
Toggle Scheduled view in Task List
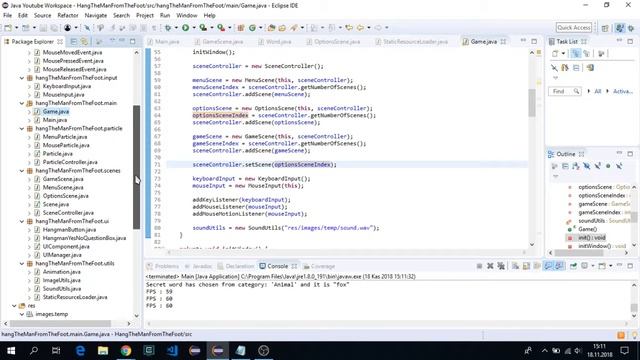click(x=587, y=53)
